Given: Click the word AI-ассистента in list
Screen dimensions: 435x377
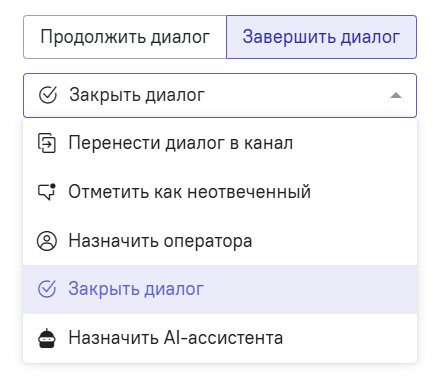Looking at the screenshot, I should click(223, 338).
